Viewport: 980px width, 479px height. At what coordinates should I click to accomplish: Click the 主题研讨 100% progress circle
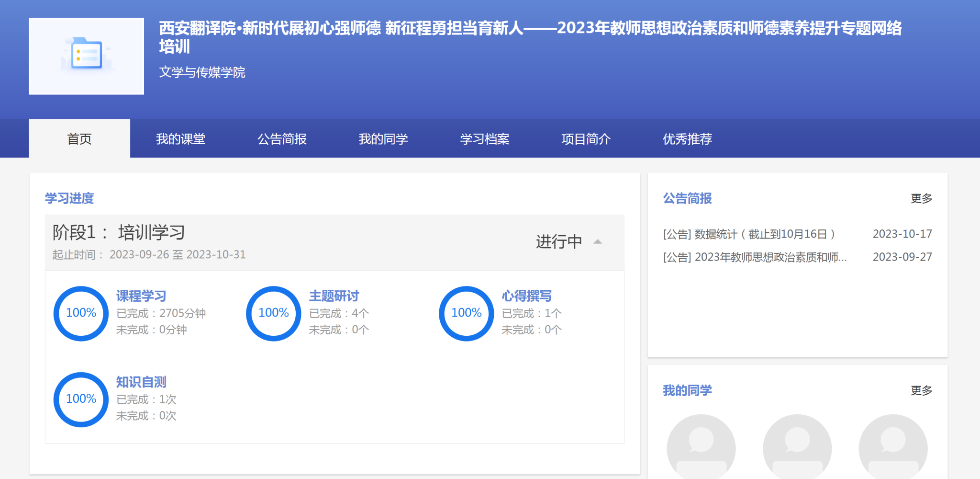coord(274,313)
